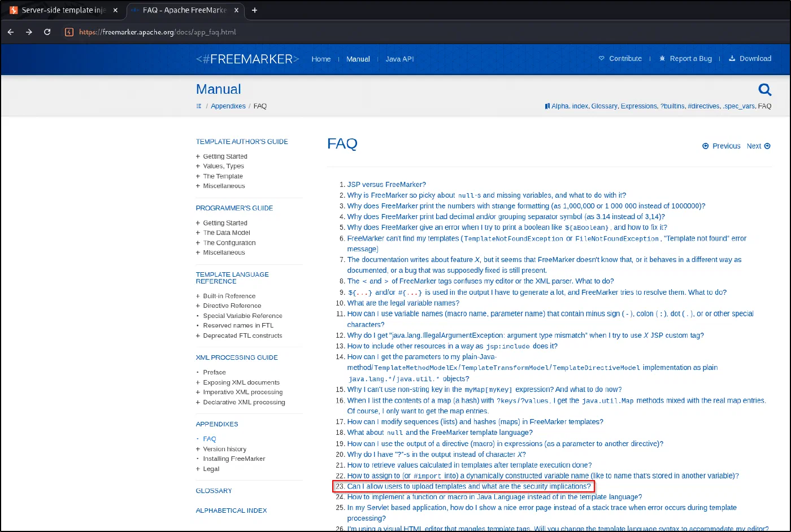Image resolution: width=791 pixels, height=532 pixels.
Task: Open FAQ What are the legal variable names
Action: tap(403, 303)
